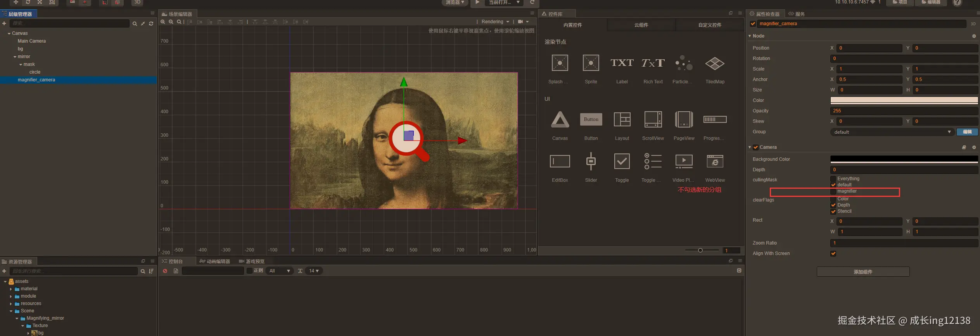Open the 服务 panel tab
This screenshot has width=980, height=336.
pos(797,14)
